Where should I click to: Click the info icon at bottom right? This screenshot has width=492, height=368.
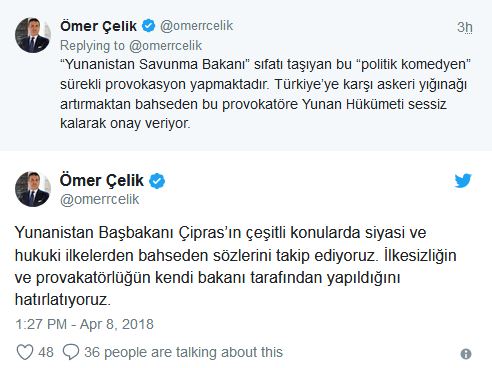point(466,354)
